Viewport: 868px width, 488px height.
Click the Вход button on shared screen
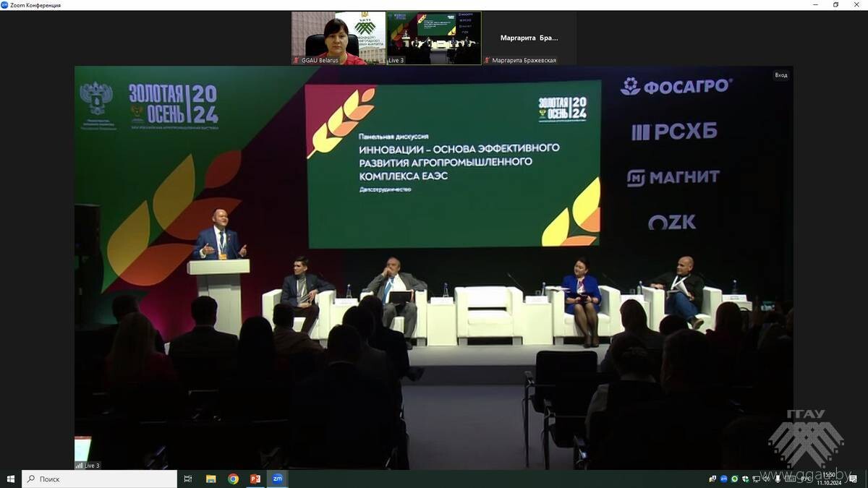781,75
